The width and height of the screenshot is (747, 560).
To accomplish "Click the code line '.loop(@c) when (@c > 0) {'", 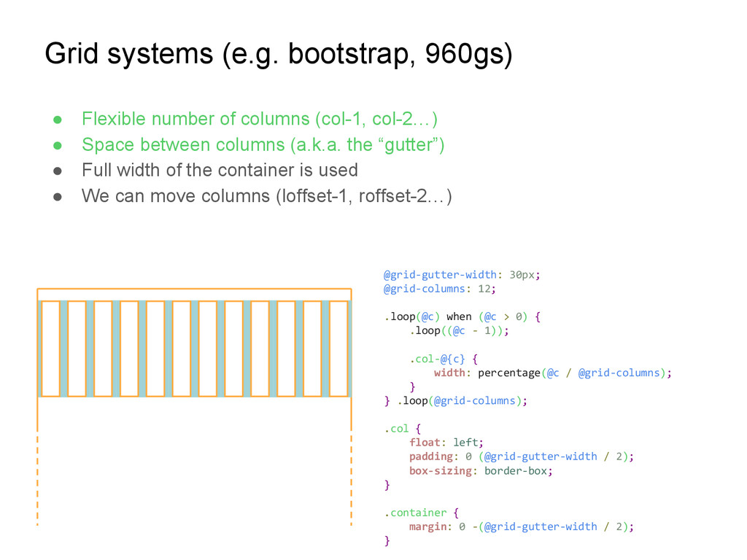I will tap(462, 317).
